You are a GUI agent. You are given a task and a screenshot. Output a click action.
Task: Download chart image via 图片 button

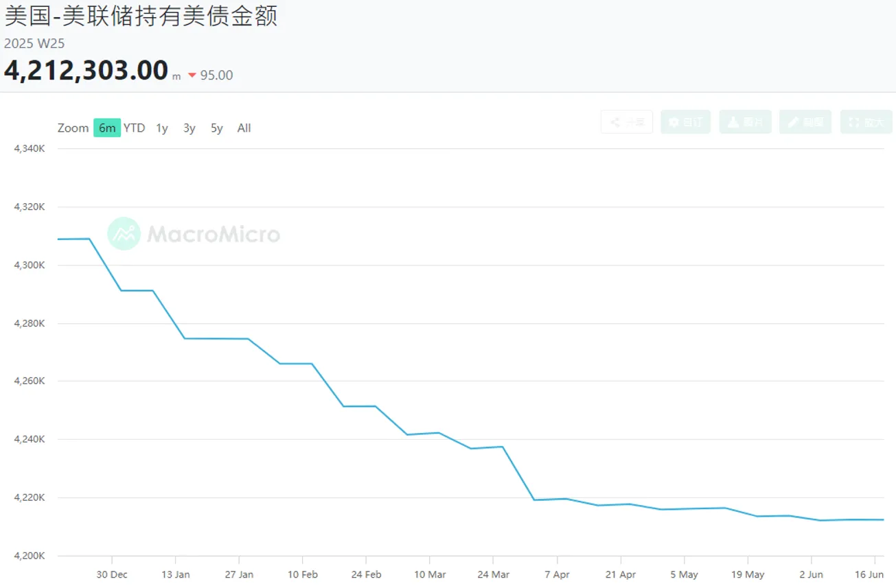point(745,122)
